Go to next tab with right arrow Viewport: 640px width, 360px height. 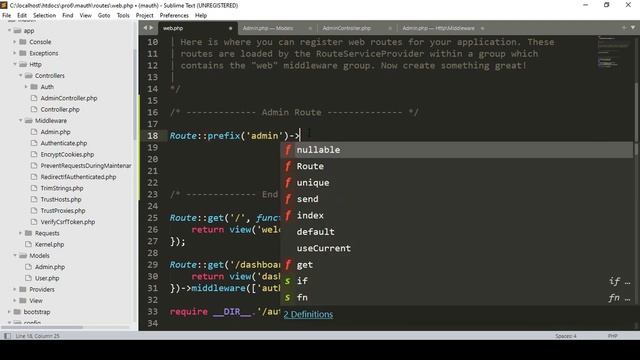[151, 28]
